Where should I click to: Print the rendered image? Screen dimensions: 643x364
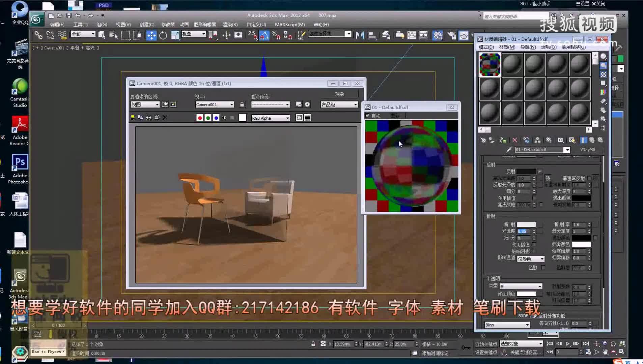[x=157, y=118]
